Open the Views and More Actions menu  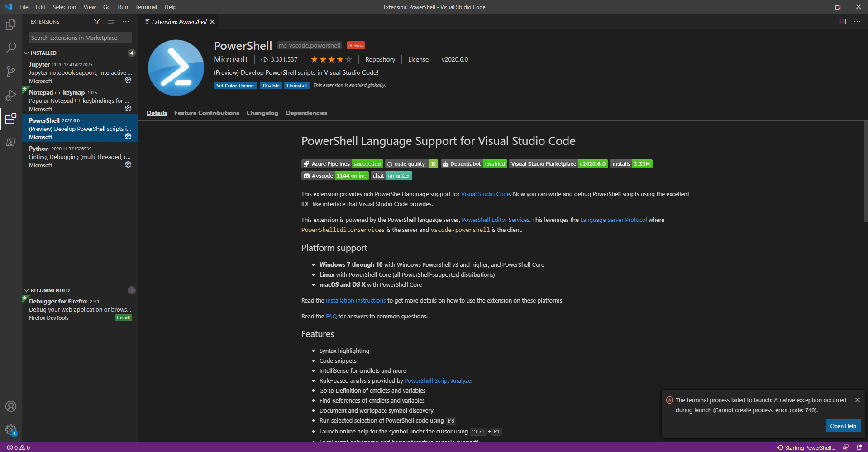point(125,21)
